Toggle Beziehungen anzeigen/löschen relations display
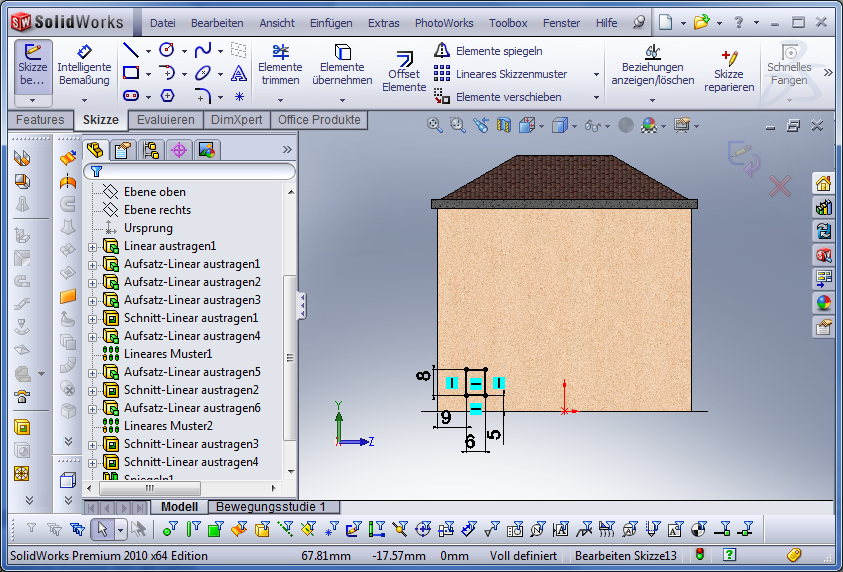 click(652, 66)
